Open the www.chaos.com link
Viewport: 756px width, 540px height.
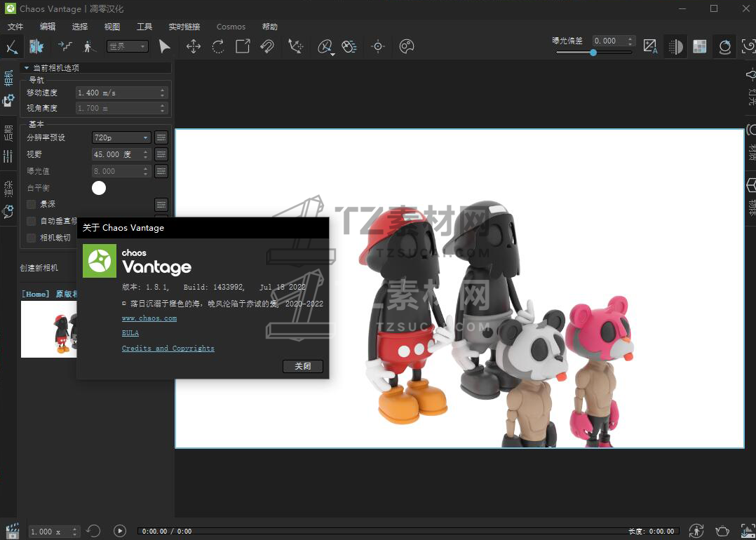pyautogui.click(x=149, y=318)
